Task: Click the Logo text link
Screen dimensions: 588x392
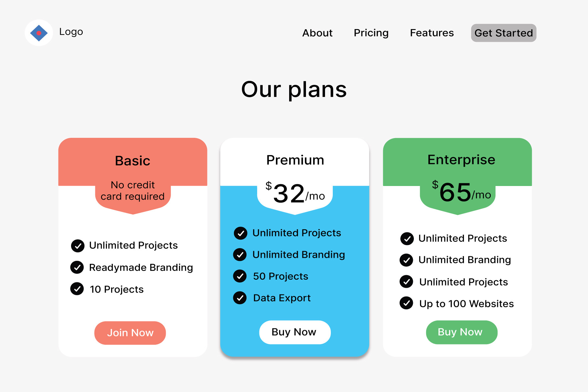Action: (x=71, y=32)
